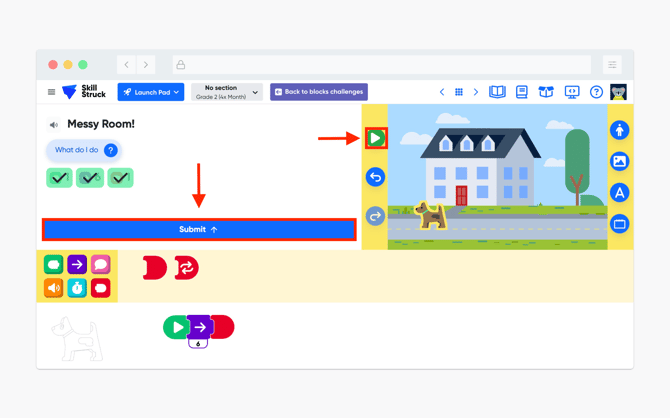This screenshot has width=670, height=418.
Task: Go back to blocks challenges
Action: point(319,92)
